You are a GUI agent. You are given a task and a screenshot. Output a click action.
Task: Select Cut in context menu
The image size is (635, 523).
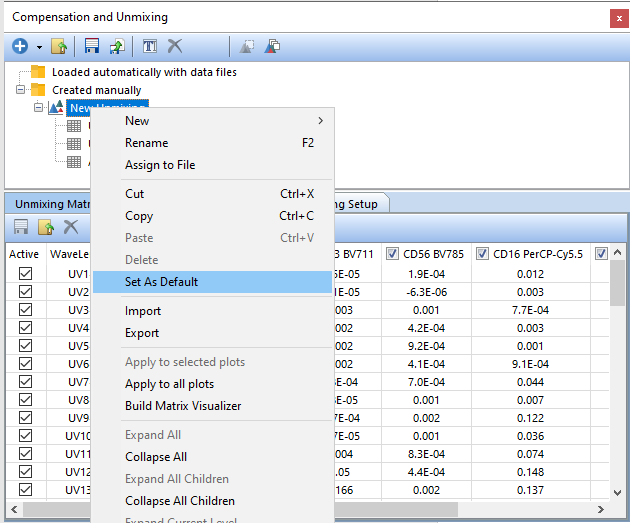click(x=212, y=194)
